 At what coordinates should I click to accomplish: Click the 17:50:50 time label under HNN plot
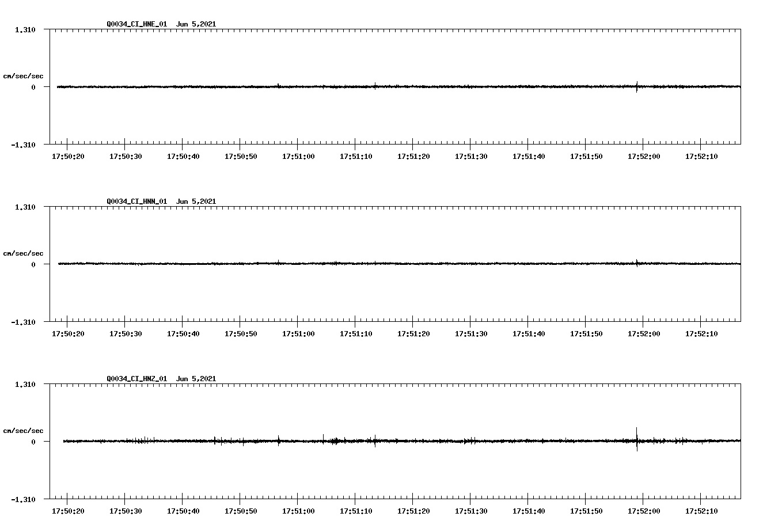(x=241, y=334)
